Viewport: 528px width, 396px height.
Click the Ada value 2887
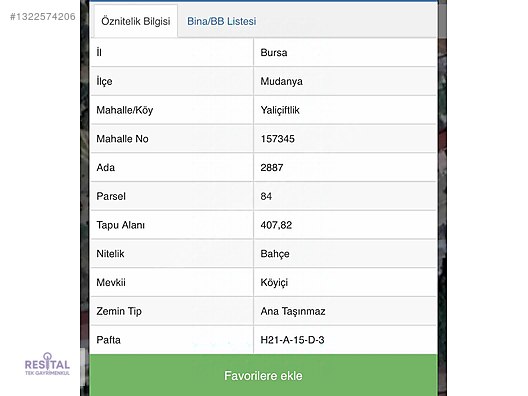272,167
